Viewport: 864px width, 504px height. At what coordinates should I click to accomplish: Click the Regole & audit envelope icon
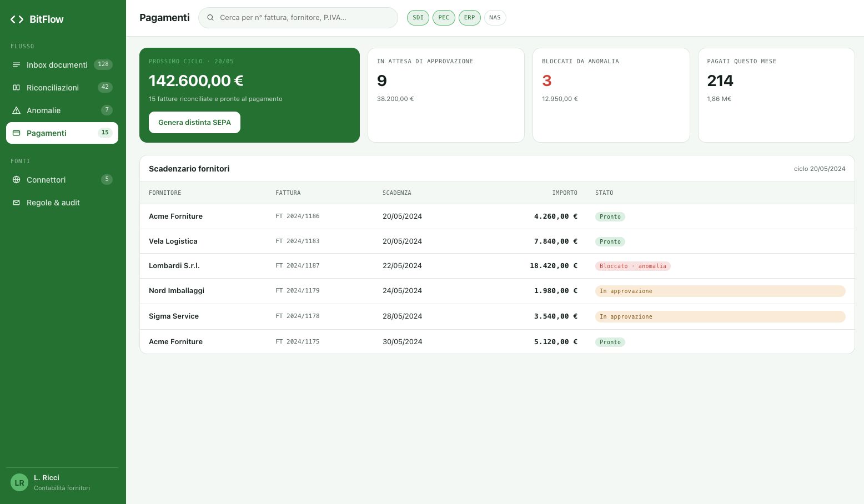(x=16, y=203)
